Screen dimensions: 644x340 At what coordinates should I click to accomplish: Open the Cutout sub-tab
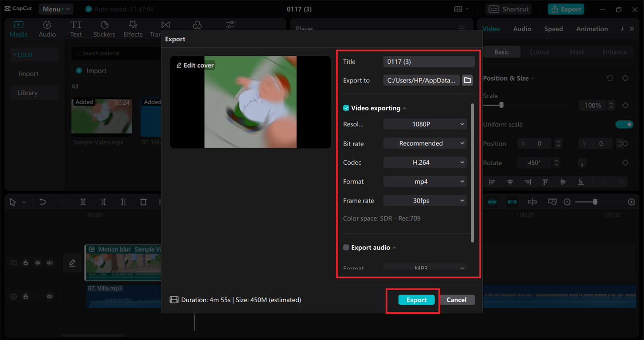(539, 52)
